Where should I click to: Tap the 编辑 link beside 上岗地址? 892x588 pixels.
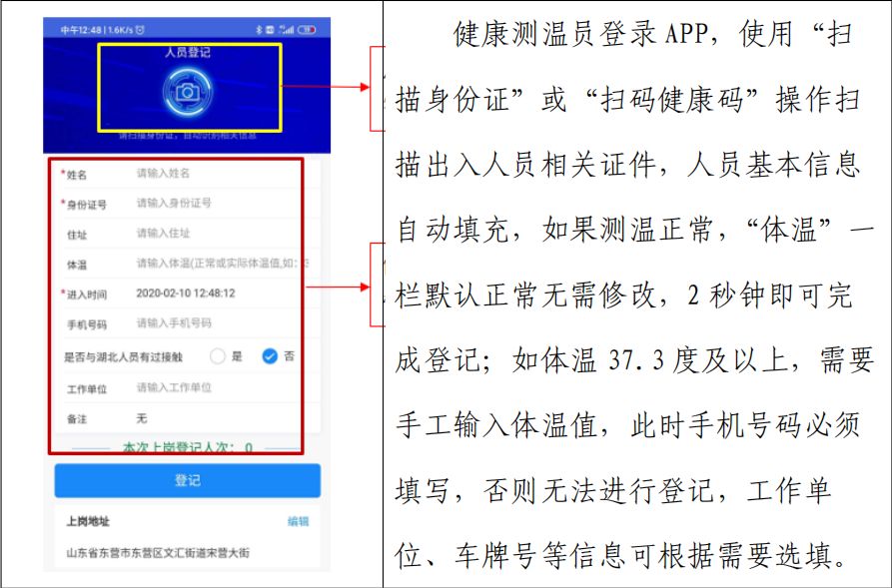coord(298,521)
